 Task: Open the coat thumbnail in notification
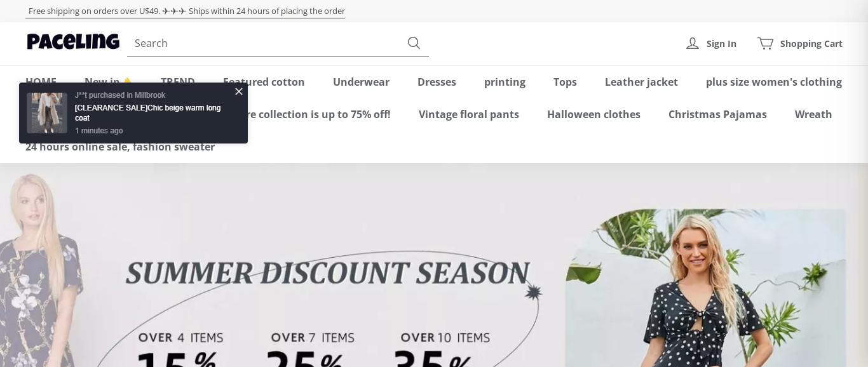(47, 113)
